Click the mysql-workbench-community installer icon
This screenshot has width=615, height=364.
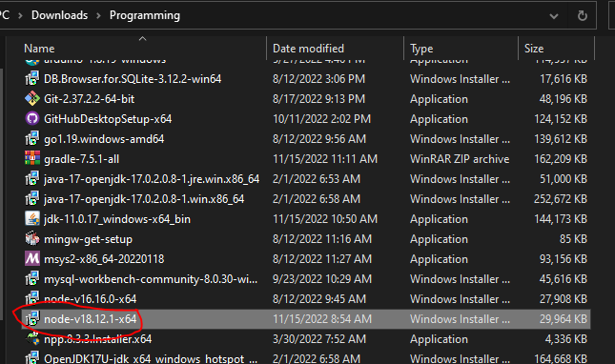(32, 278)
